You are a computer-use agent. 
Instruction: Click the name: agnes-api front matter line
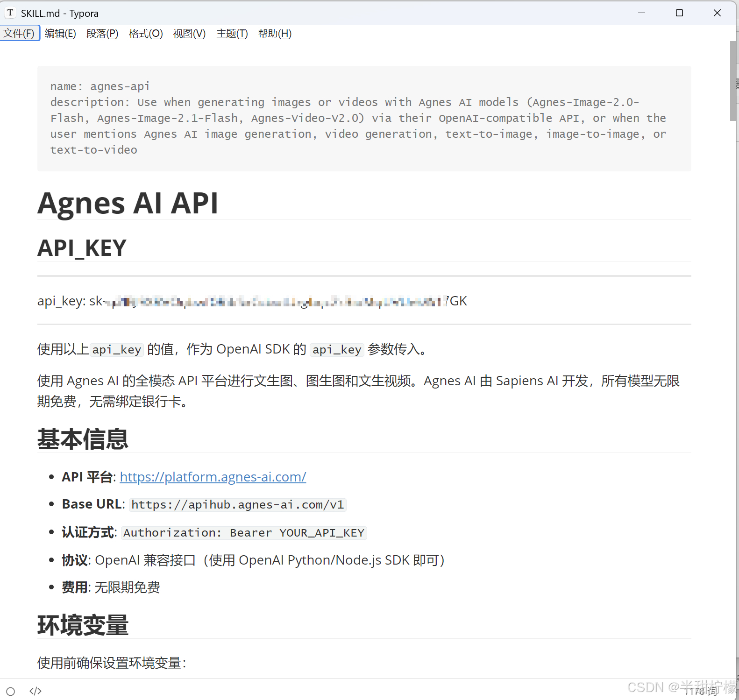(x=100, y=86)
